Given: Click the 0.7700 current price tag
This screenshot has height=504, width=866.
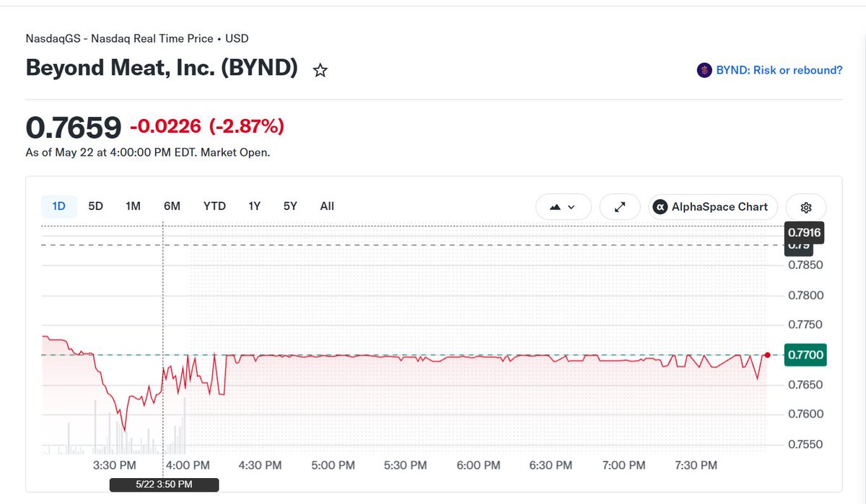Looking at the screenshot, I should 805,355.
